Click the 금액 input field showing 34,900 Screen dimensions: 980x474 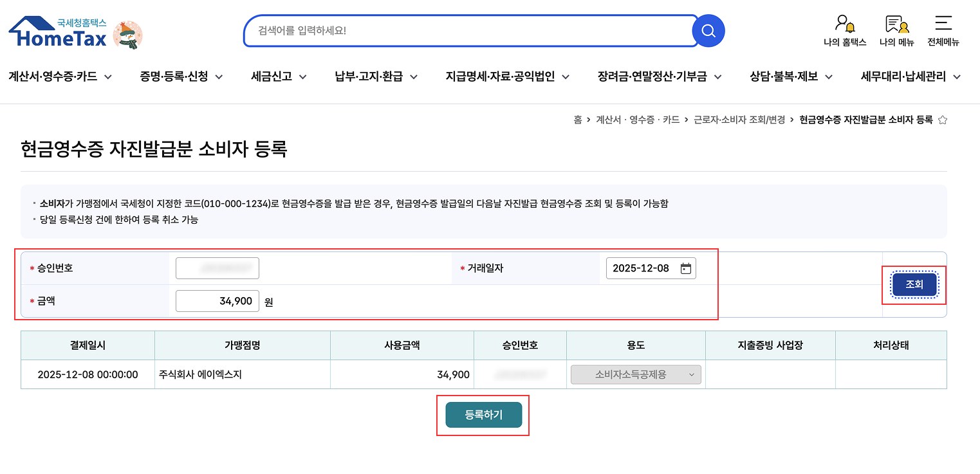217,301
